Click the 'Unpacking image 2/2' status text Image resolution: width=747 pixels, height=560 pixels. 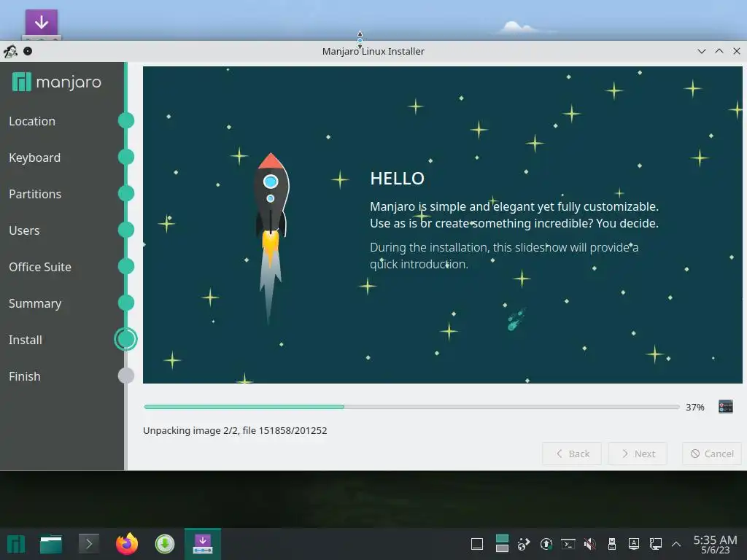[235, 430]
